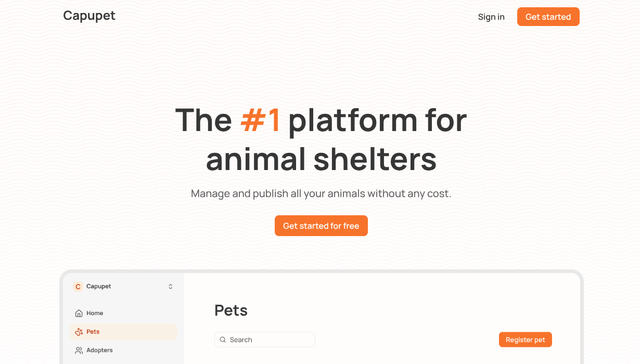Viewport: 640px width, 364px height.
Task: Focus the Search input field
Action: pyautogui.click(x=271, y=340)
